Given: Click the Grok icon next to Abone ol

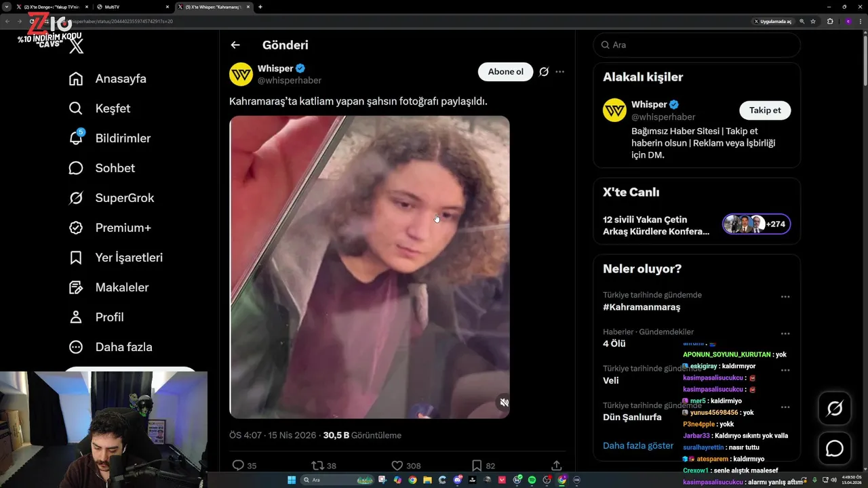Looking at the screenshot, I should coord(544,72).
